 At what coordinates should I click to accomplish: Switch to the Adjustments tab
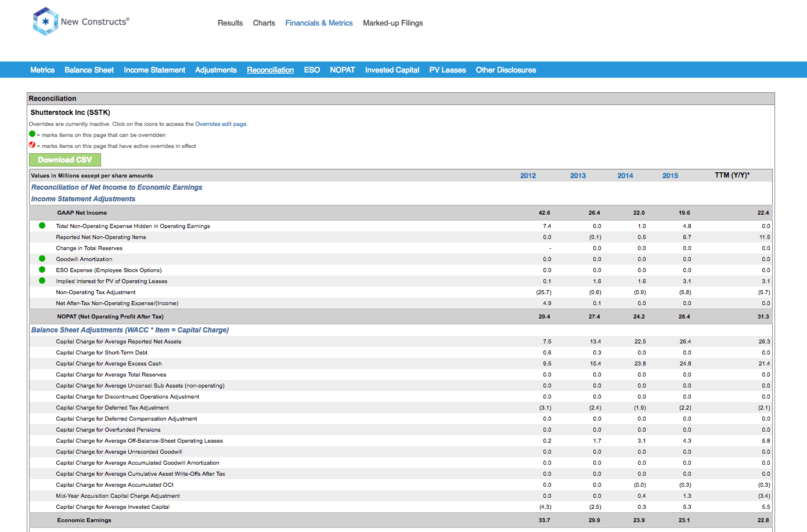[x=216, y=70]
